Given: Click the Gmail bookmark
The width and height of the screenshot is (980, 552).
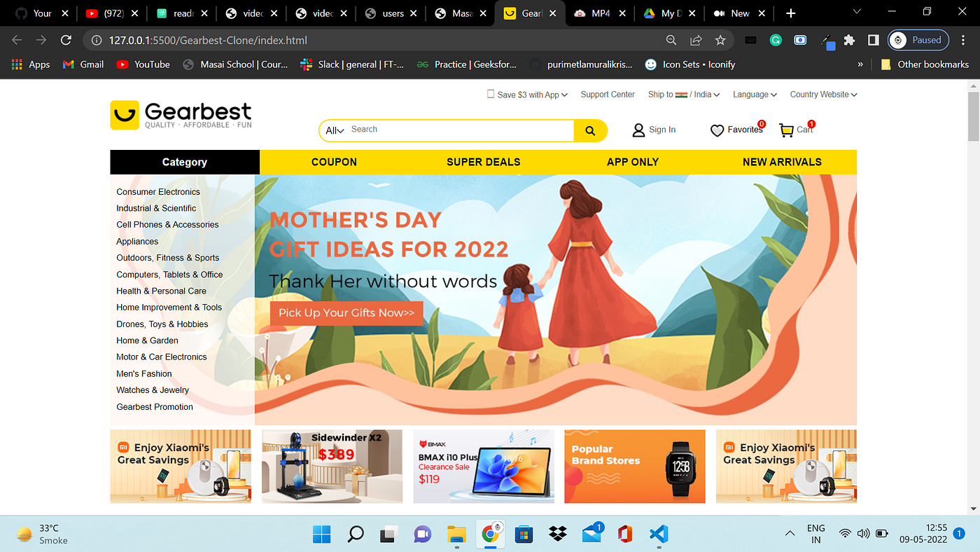Looking at the screenshot, I should (83, 64).
